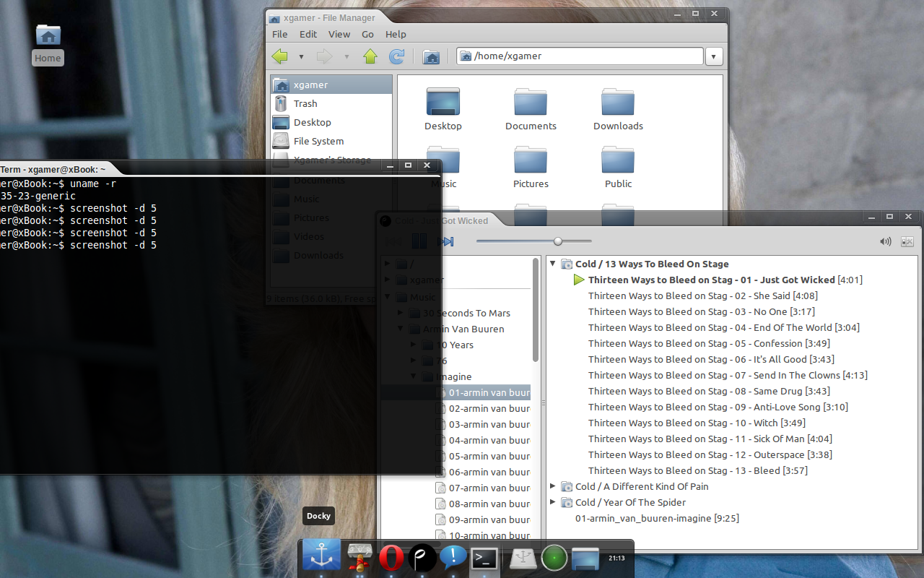Select the Downloads folder icon
924x578 pixels.
[618, 102]
